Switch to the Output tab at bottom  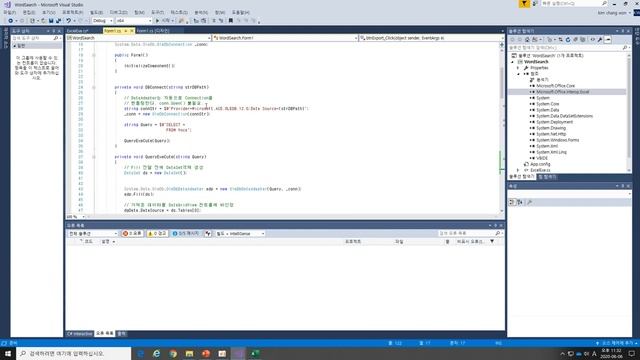(x=122, y=334)
